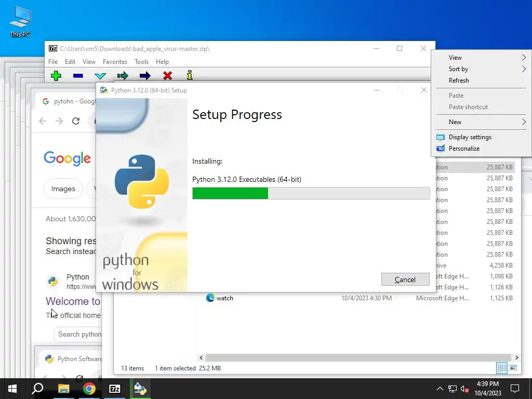Cancel the Python installation
This screenshot has width=532, height=399.
click(405, 279)
